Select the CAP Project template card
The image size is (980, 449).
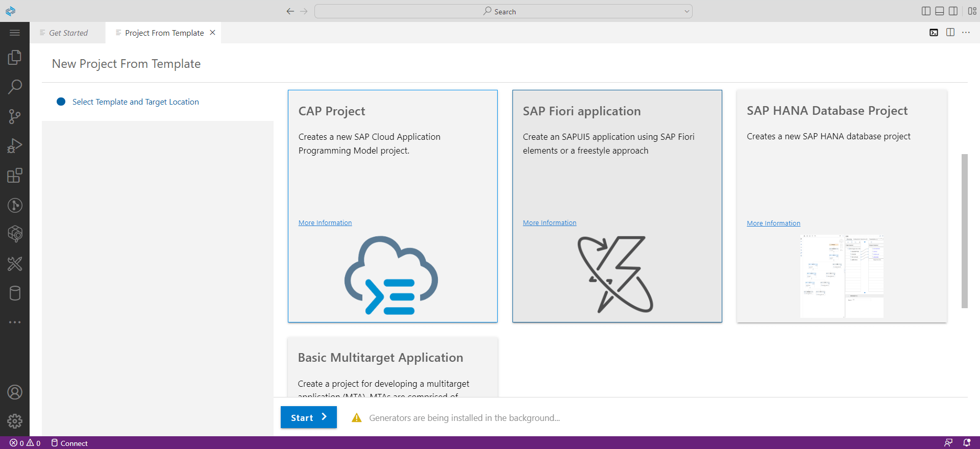click(x=393, y=206)
